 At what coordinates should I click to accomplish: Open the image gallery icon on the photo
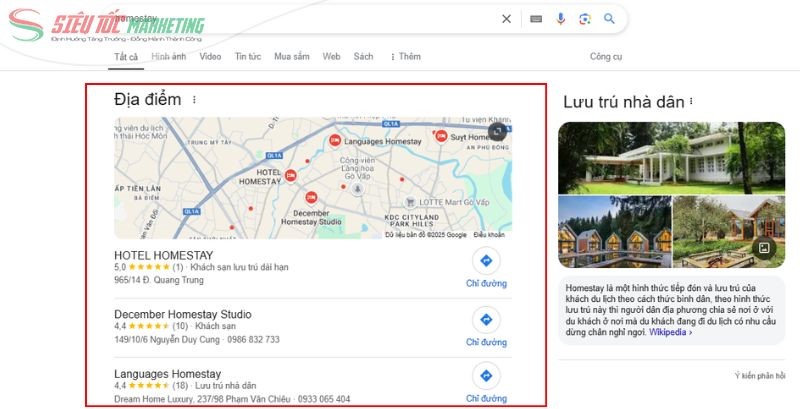pyautogui.click(x=764, y=248)
